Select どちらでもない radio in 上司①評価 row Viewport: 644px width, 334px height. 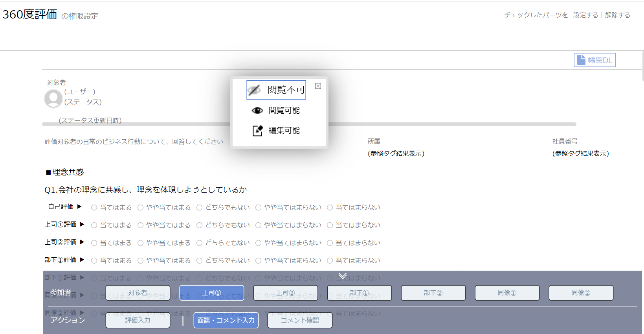click(x=199, y=225)
